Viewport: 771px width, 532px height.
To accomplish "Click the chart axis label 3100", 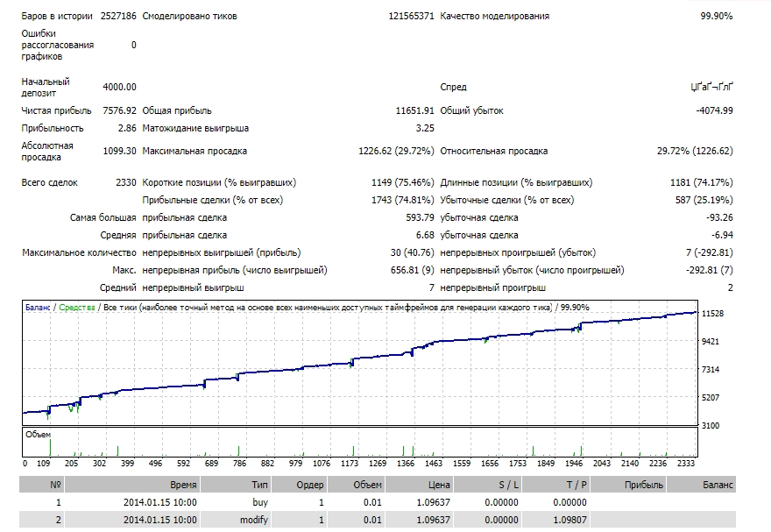I will pyautogui.click(x=711, y=425).
